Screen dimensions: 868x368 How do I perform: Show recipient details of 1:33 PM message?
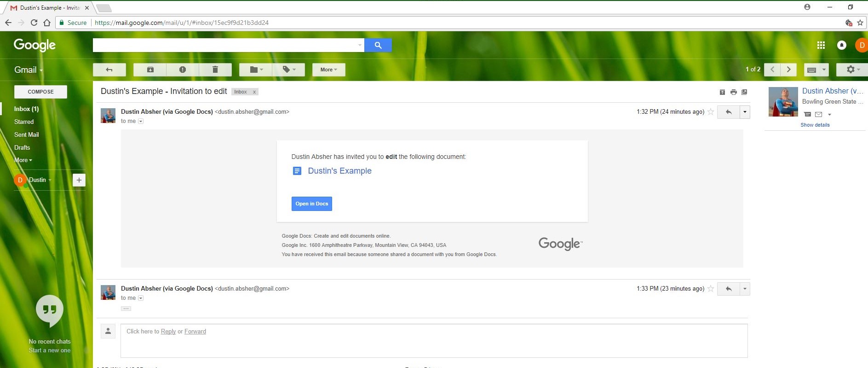pos(141,298)
